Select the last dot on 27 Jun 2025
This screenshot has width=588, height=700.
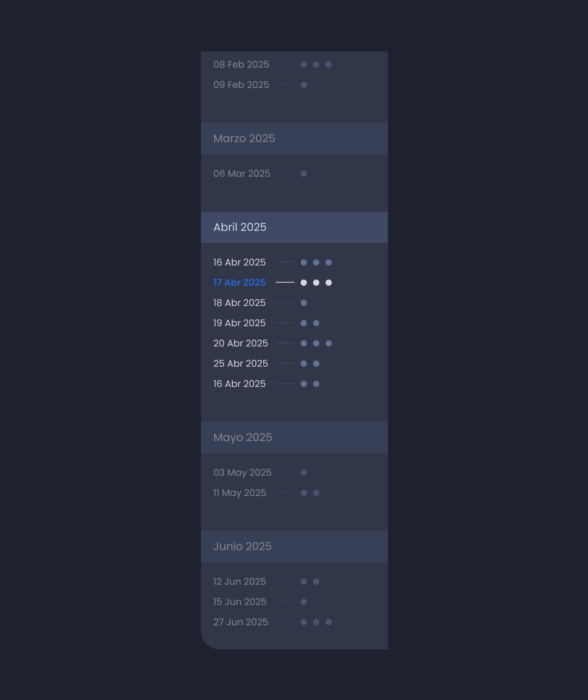(x=329, y=622)
